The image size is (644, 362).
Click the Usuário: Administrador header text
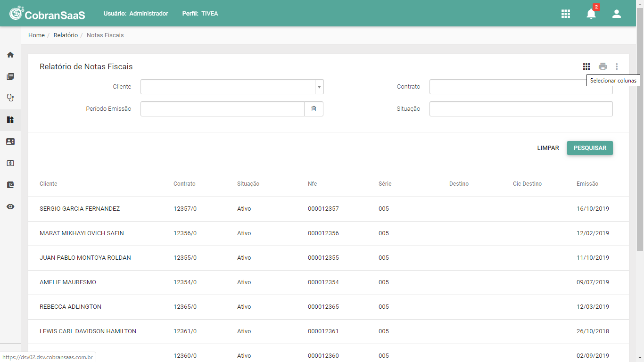pyautogui.click(x=136, y=14)
